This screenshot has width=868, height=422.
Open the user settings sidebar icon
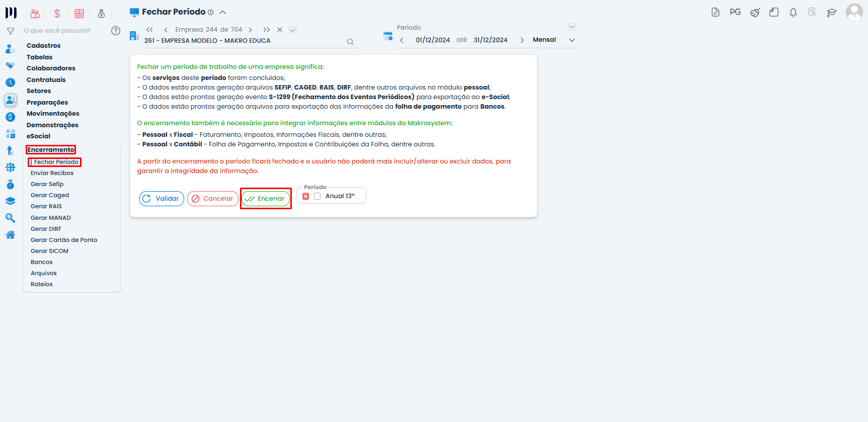coord(10,49)
